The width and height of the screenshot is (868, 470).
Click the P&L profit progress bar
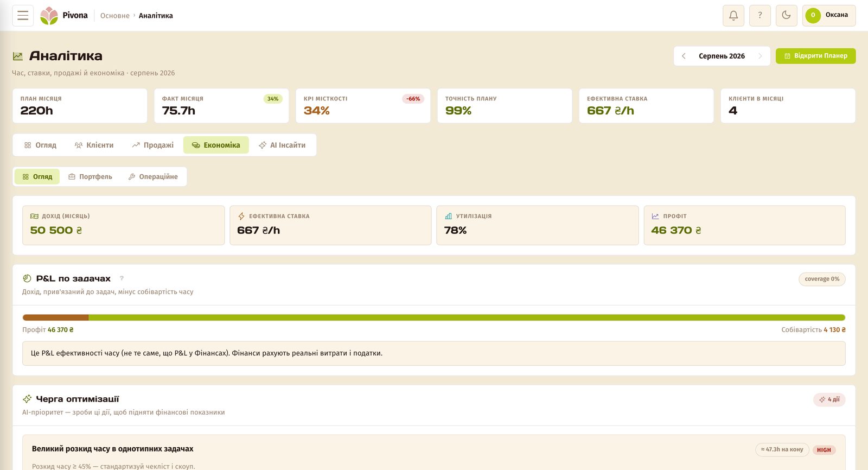click(434, 317)
